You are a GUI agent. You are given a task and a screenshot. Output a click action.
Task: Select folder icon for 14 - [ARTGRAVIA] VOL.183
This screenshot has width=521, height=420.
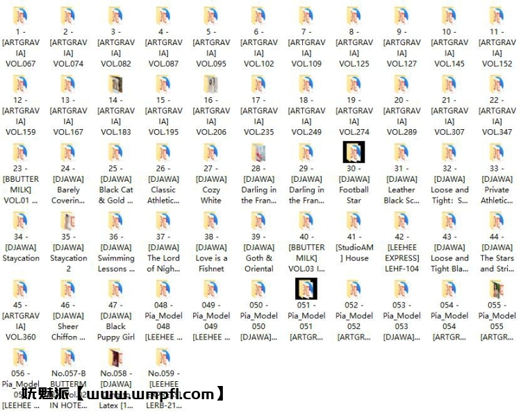[115, 84]
